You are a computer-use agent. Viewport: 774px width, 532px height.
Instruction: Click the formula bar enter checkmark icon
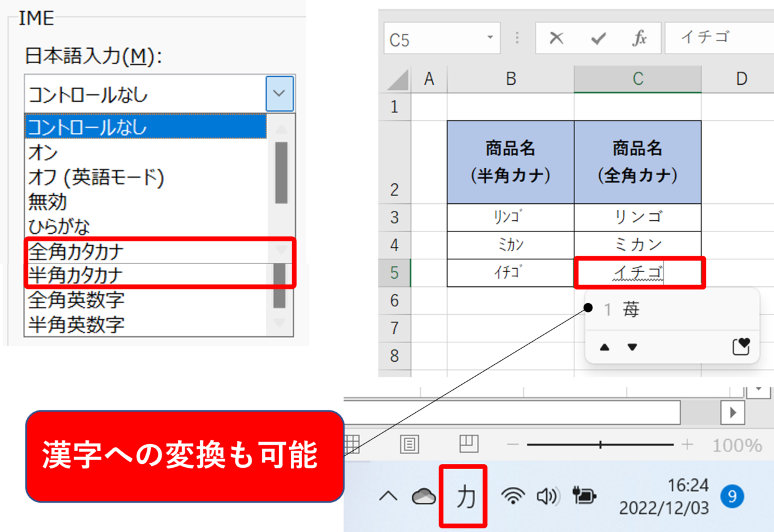click(x=599, y=39)
